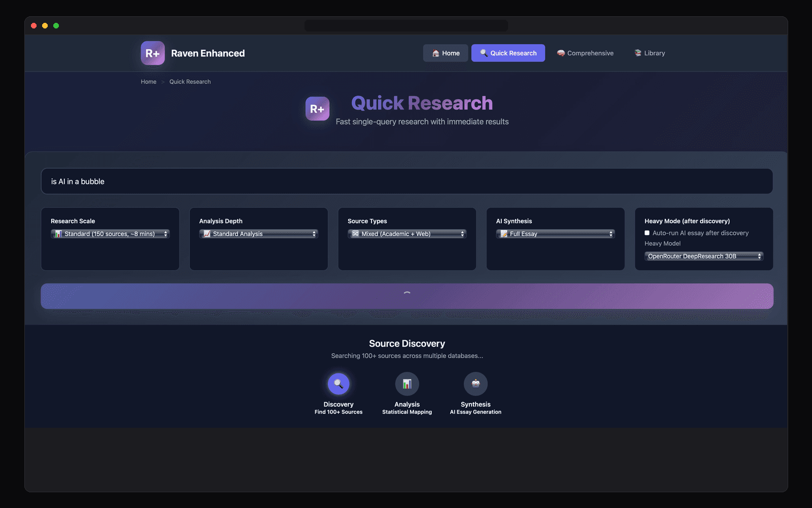812x508 pixels.
Task: Open the Source Types dropdown
Action: point(407,234)
